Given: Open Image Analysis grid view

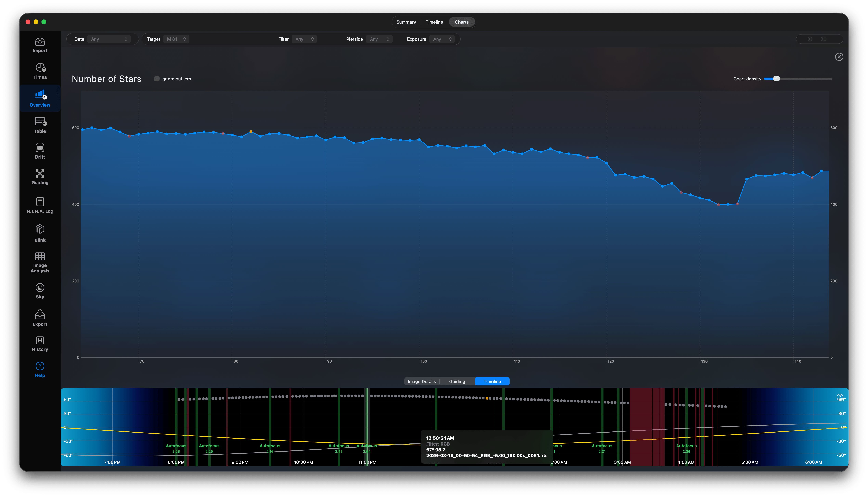Looking at the screenshot, I should pyautogui.click(x=40, y=263).
